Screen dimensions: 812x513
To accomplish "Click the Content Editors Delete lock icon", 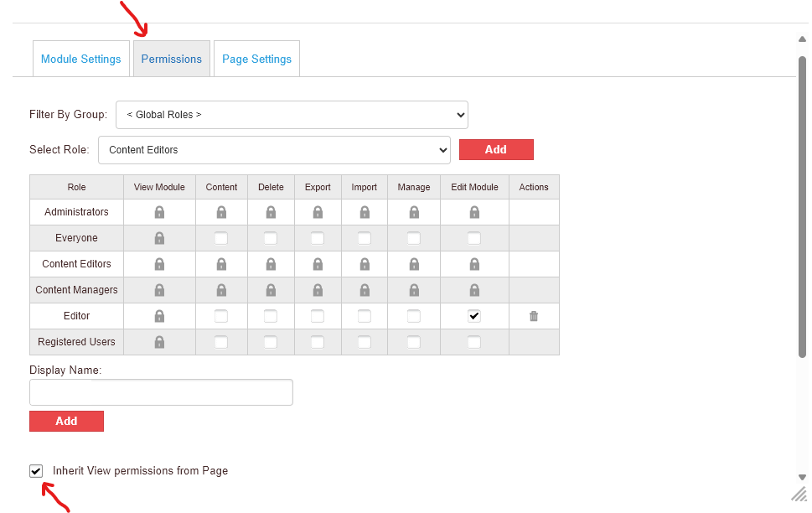I will [x=271, y=264].
